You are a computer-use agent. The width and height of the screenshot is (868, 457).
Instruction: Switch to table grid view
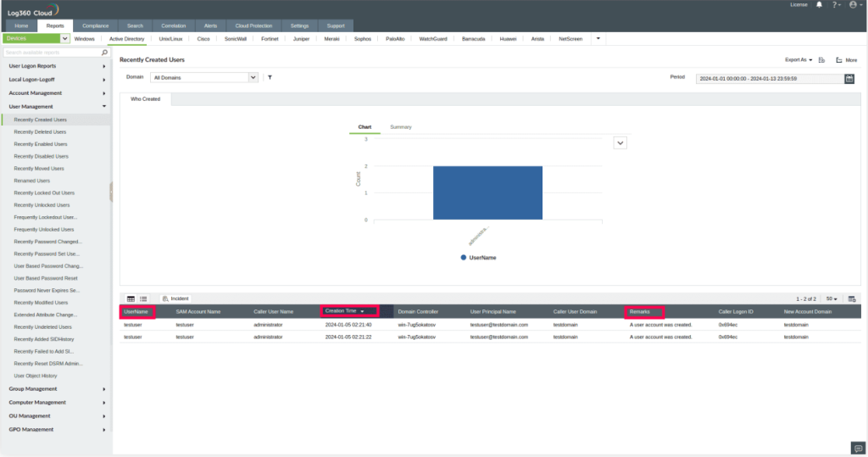(x=131, y=298)
